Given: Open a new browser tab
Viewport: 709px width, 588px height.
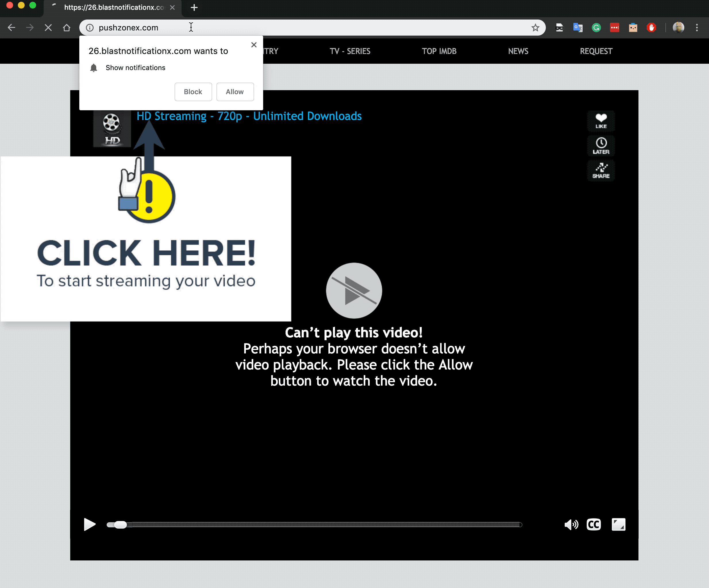Looking at the screenshot, I should point(194,7).
